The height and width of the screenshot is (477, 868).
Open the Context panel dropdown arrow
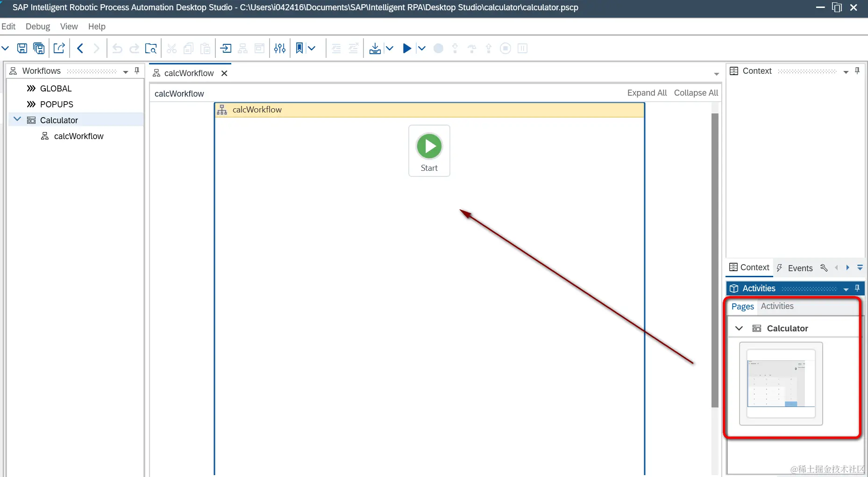(846, 72)
